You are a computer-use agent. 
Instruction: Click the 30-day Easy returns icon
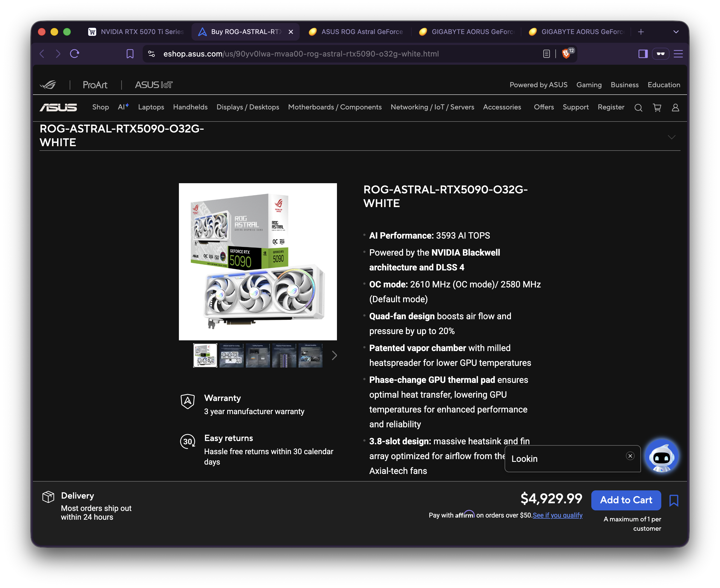pyautogui.click(x=188, y=441)
